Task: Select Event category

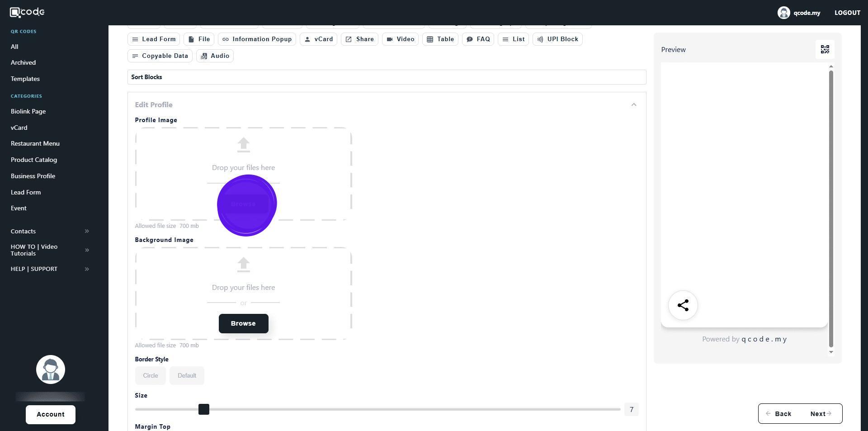Action: [x=19, y=208]
